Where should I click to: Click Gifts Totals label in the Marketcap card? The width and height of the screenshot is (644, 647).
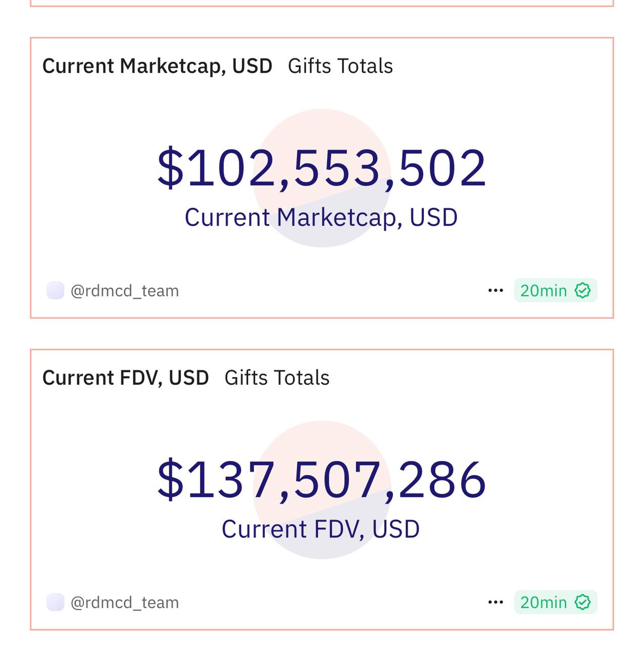[340, 66]
